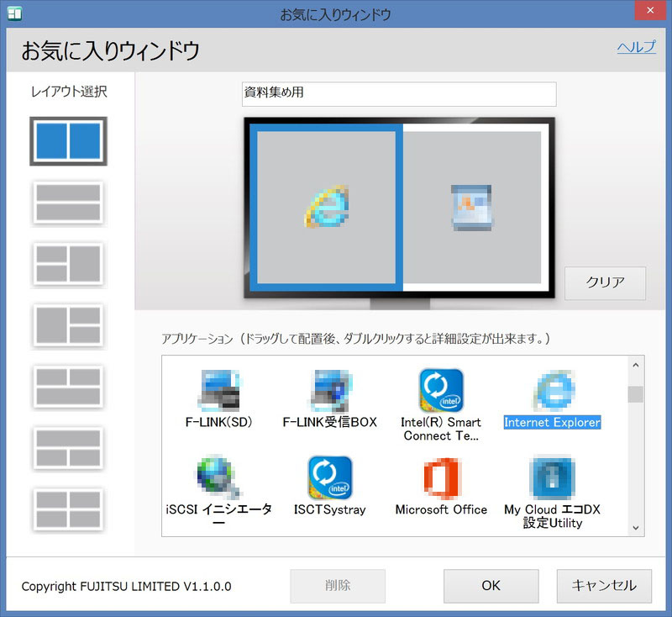The image size is (672, 617).
Task: Click the left preview pane with Internet Explorer
Action: click(326, 207)
